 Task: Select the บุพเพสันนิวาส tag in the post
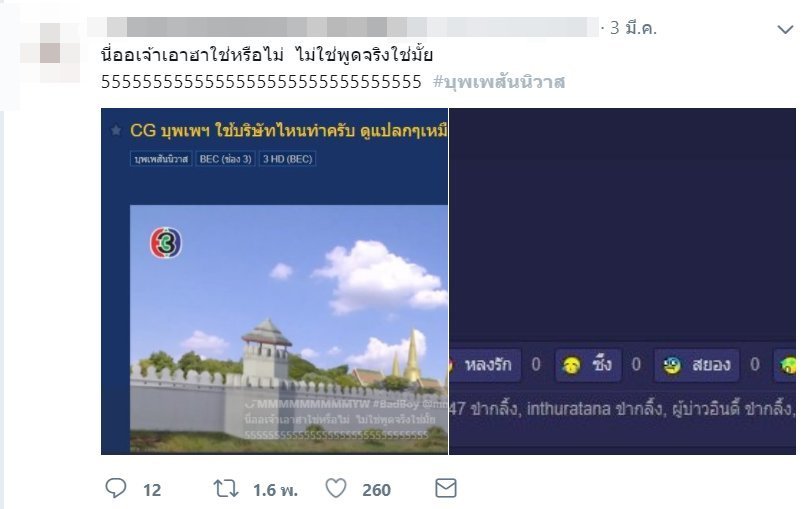coord(161,159)
